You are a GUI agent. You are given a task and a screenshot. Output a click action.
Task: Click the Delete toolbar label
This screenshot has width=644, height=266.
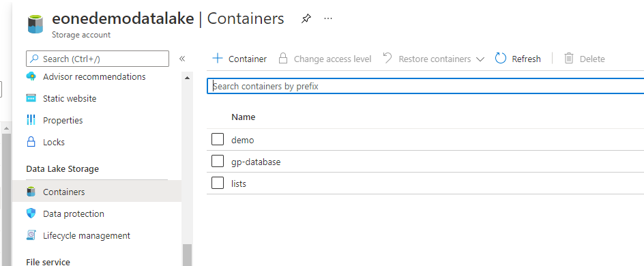(x=592, y=59)
